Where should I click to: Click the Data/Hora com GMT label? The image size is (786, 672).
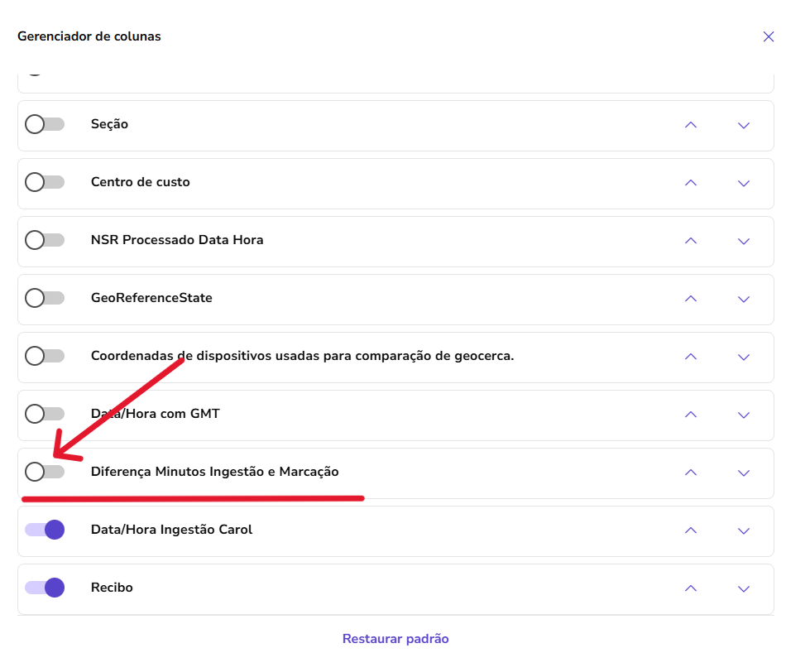156,414
